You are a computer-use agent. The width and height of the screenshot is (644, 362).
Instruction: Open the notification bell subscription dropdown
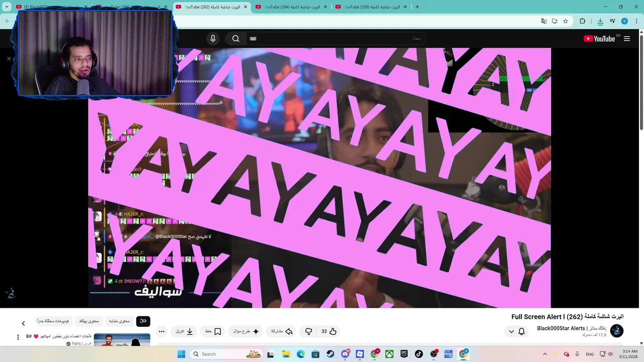click(x=517, y=331)
